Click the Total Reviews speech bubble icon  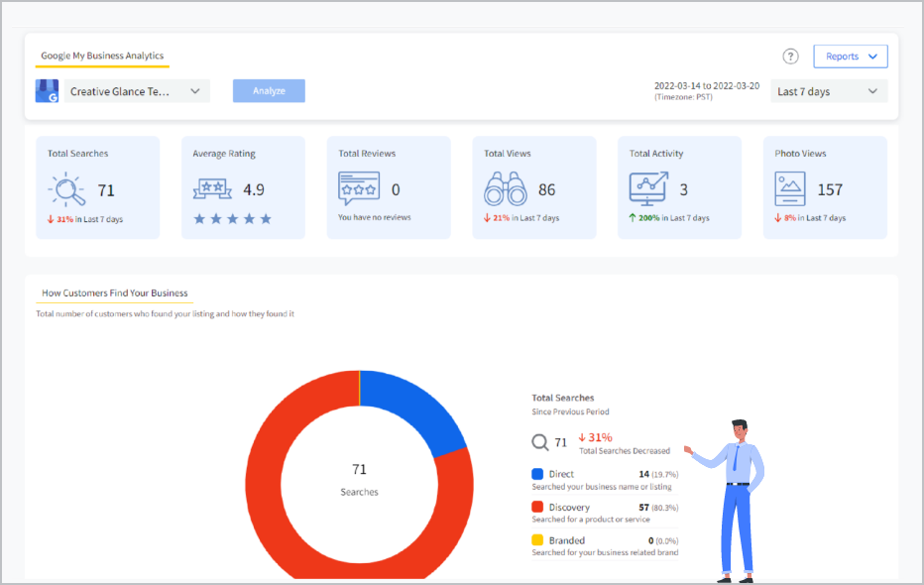(359, 188)
